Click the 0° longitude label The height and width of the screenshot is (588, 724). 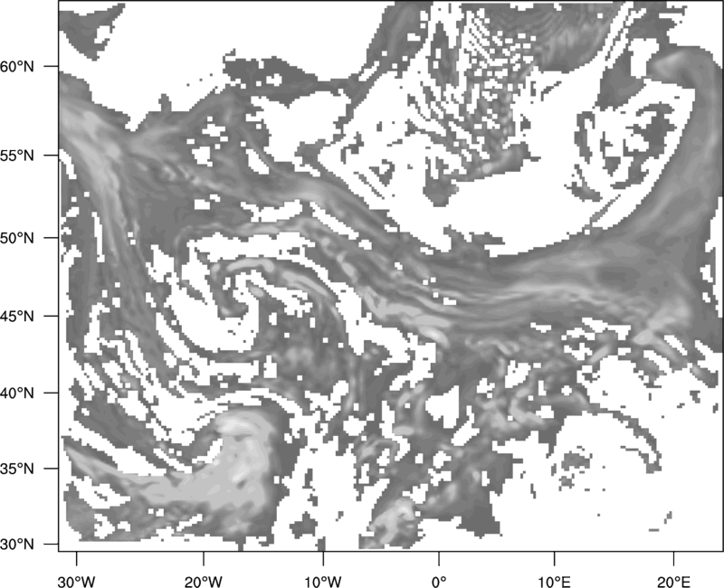(439, 582)
